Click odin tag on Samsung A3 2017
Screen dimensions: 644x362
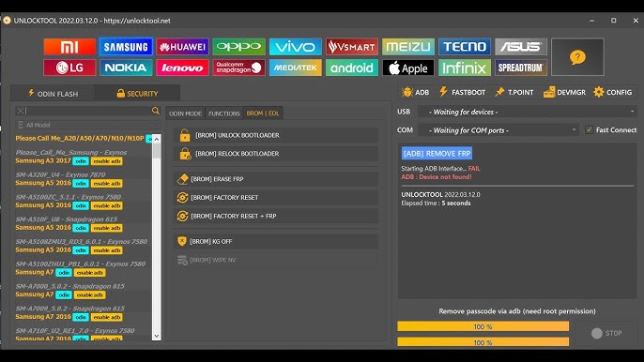(81, 161)
